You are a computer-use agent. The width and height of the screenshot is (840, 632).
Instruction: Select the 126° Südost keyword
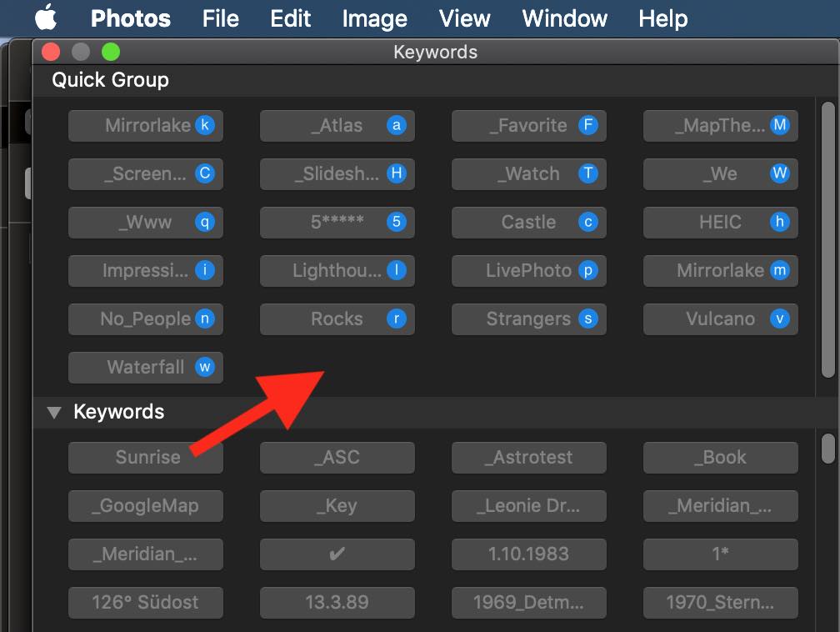(x=146, y=602)
